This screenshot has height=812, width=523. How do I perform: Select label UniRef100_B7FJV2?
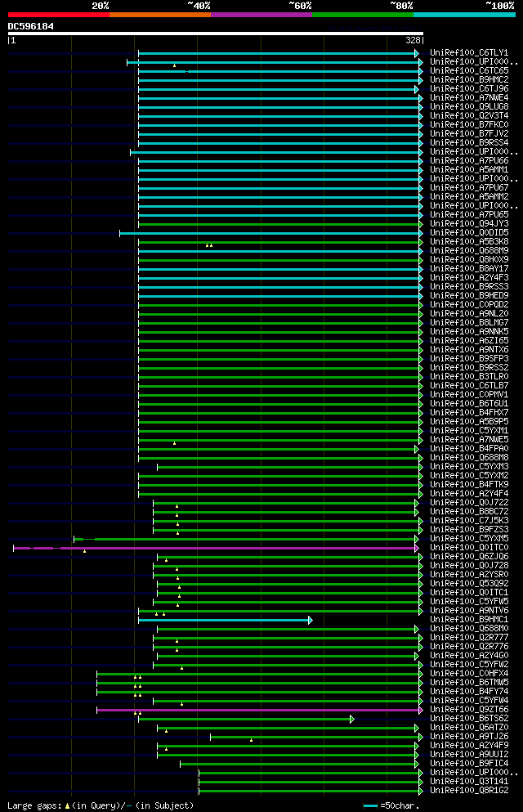(x=469, y=133)
